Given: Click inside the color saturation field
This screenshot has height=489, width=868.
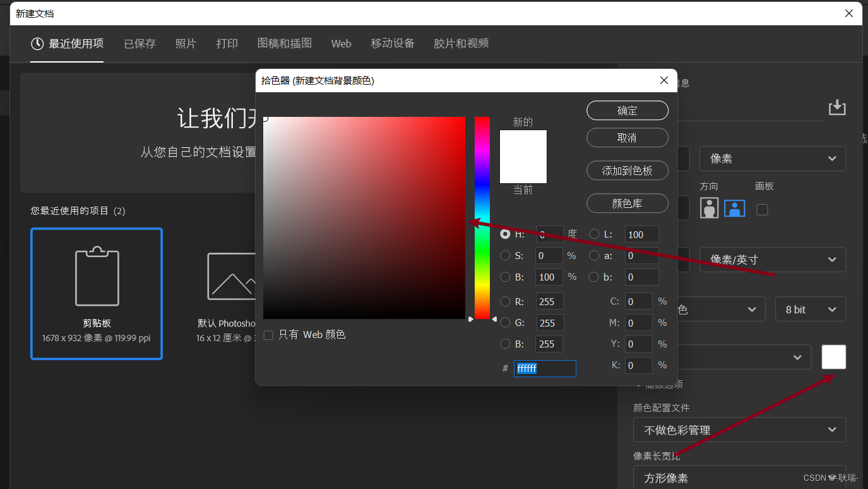Looking at the screenshot, I should (364, 218).
